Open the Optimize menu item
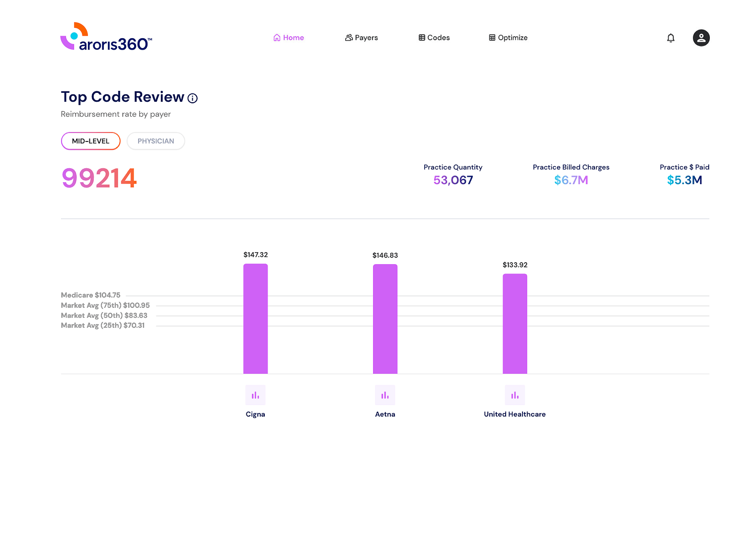 coord(508,38)
